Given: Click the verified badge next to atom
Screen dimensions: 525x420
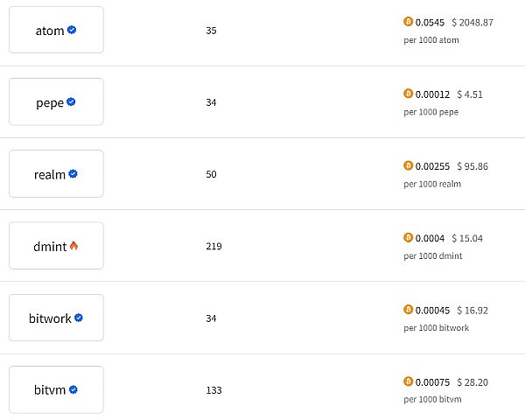Looking at the screenshot, I should (72, 30).
